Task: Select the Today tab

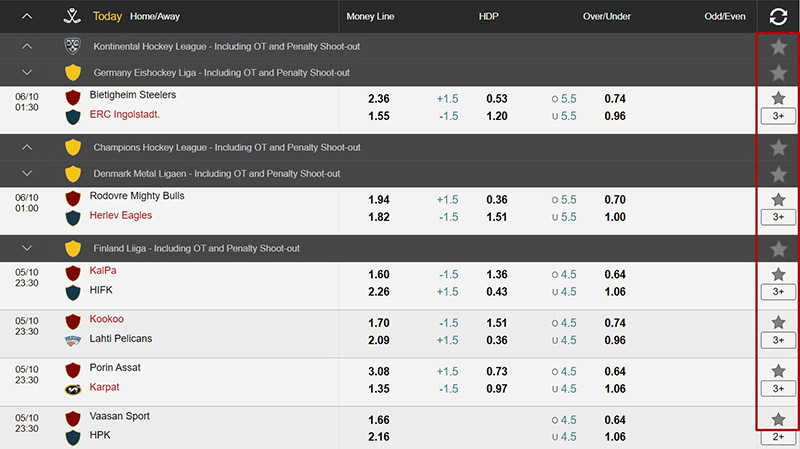Action: tap(107, 16)
